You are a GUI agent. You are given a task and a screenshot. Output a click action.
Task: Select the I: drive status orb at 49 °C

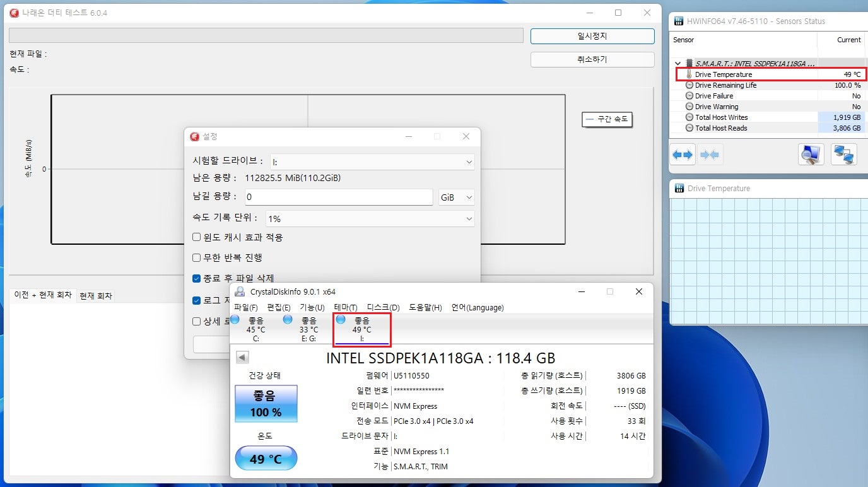341,320
